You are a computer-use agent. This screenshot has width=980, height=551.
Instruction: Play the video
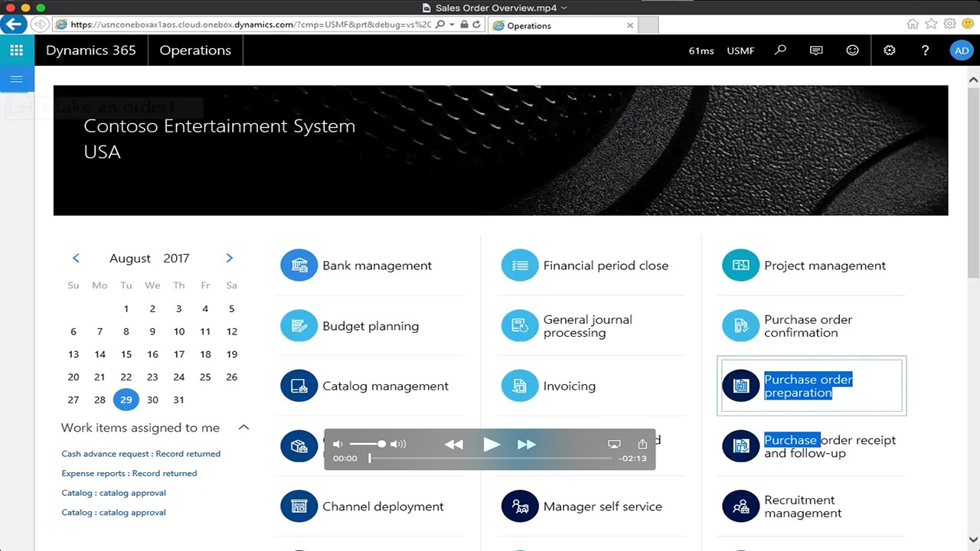point(492,444)
